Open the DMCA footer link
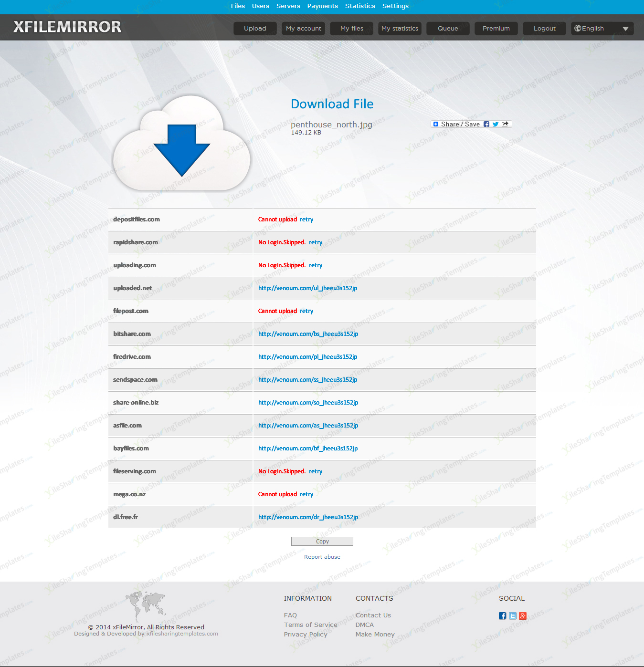Image resolution: width=644 pixels, height=667 pixels. pos(365,625)
